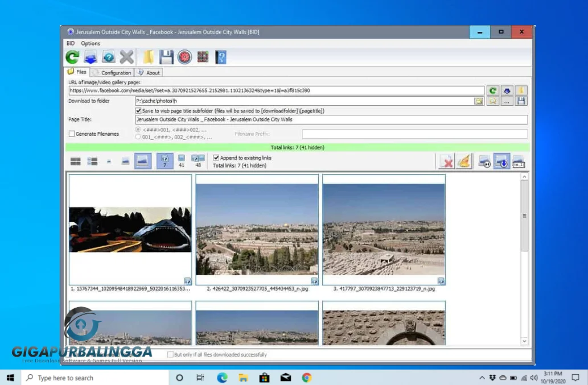588x385 pixels.
Task: Click the Windows Start button
Action: [x=10, y=378]
